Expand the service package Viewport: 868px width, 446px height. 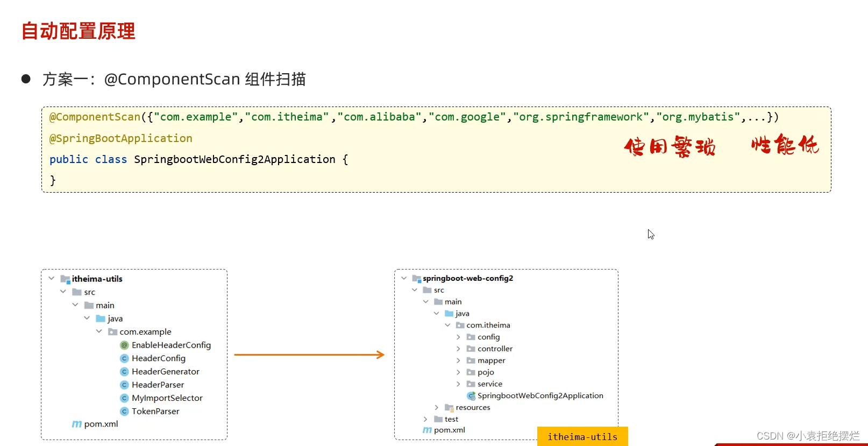pyautogui.click(x=458, y=384)
